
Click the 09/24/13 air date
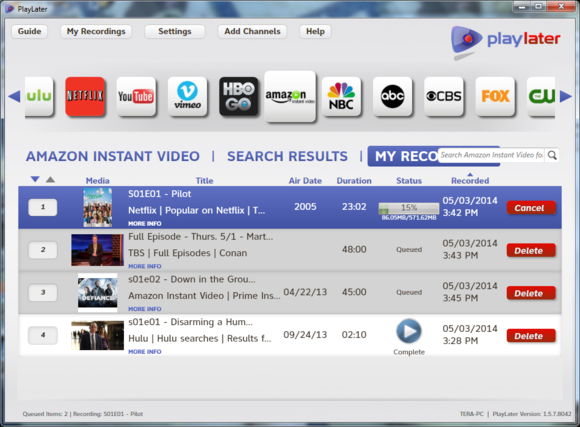(305, 335)
